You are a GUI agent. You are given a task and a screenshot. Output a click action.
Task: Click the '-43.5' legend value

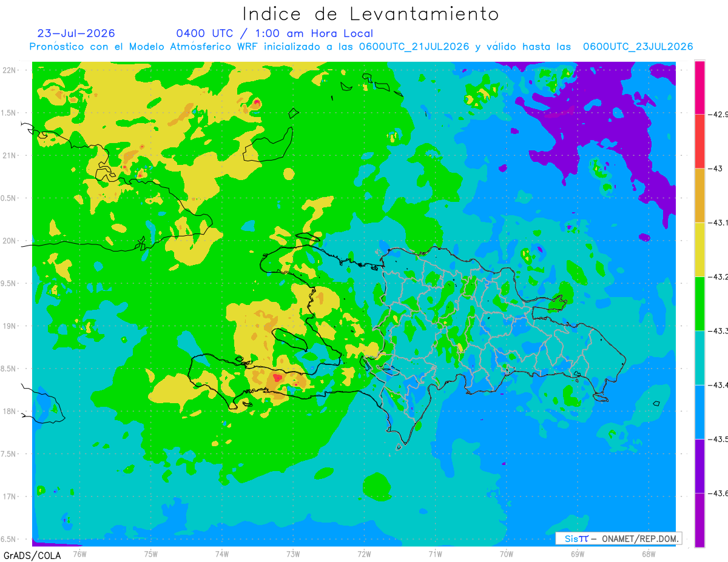(720, 439)
